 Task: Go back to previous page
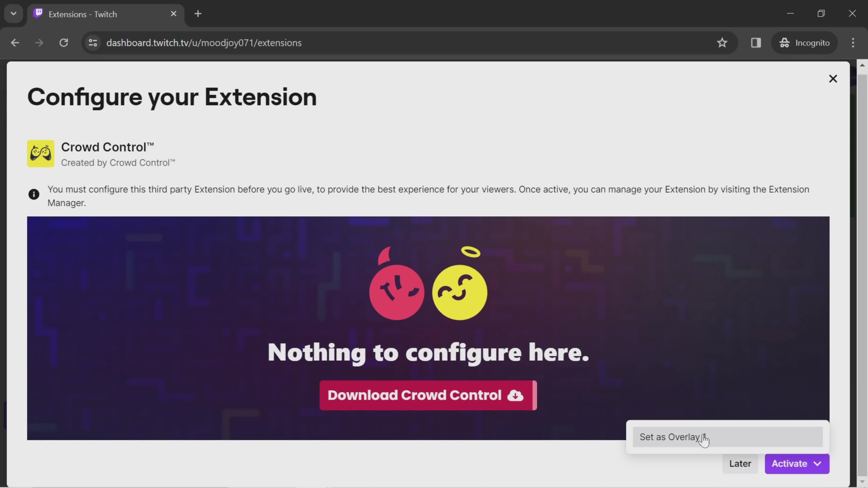(x=15, y=43)
